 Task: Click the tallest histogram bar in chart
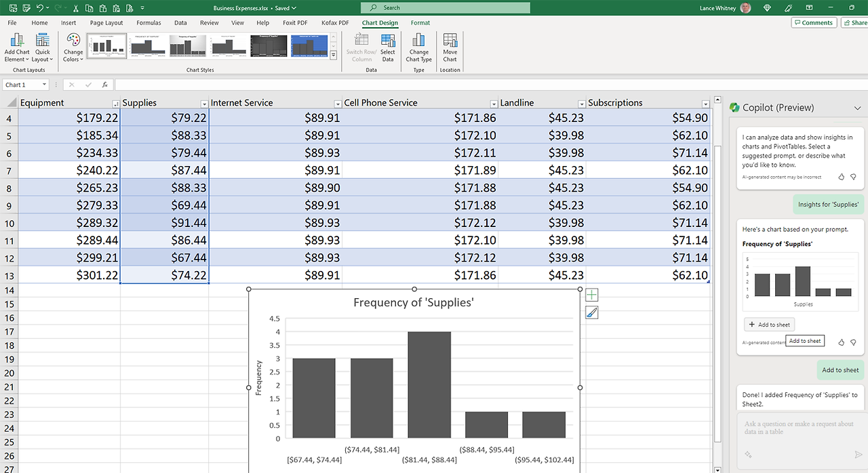(x=429, y=385)
